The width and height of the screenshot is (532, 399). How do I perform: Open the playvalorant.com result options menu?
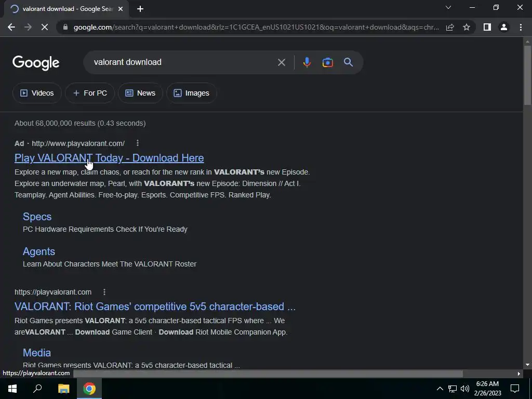[104, 292]
